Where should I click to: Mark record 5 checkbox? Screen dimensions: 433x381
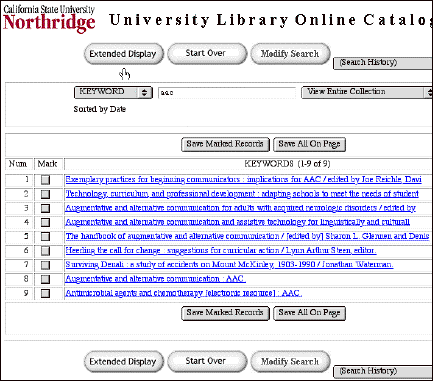(x=45, y=237)
